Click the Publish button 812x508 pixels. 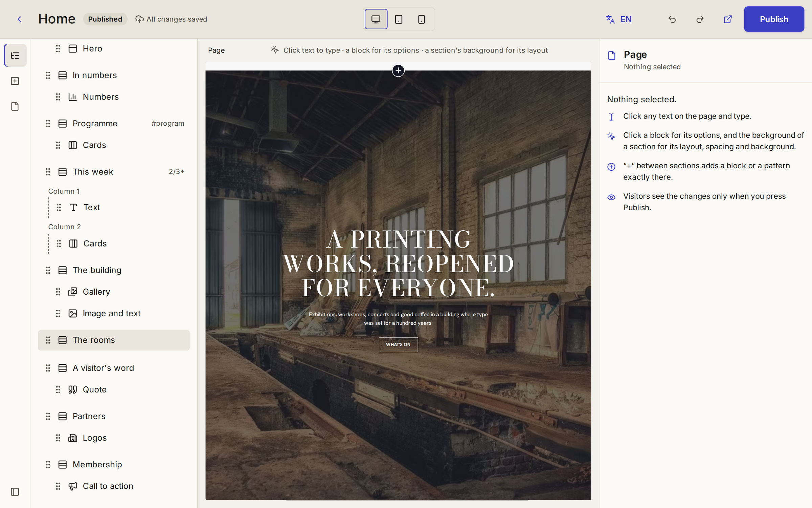coord(774,19)
